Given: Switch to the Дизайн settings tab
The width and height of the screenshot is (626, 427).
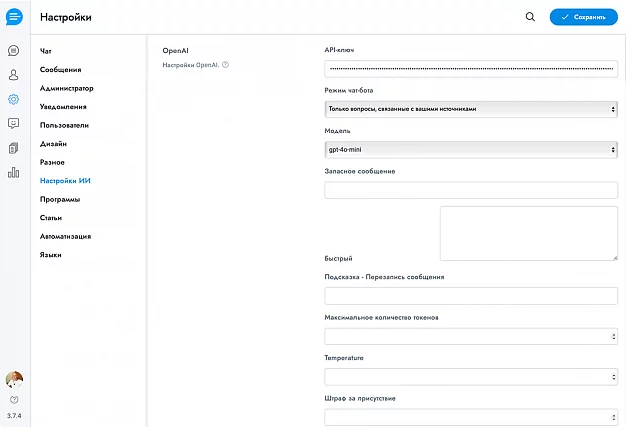Looking at the screenshot, I should (53, 143).
